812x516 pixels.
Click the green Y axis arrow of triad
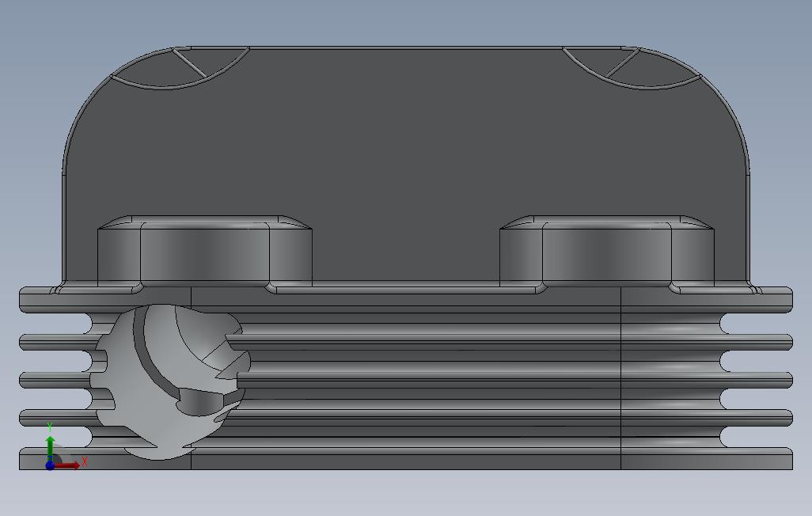[x=50, y=449]
